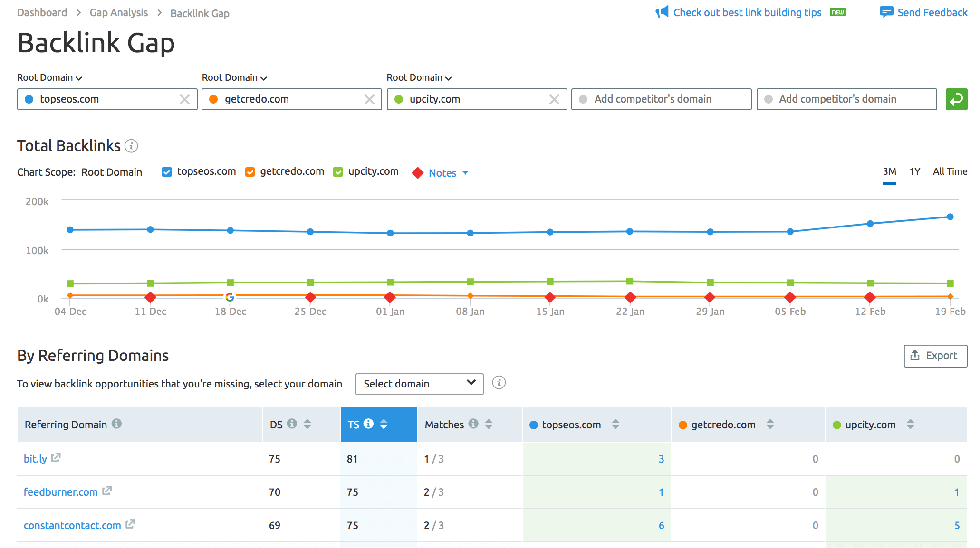The height and width of the screenshot is (548, 980).
Task: Open the Total Backlinks info icon
Action: [131, 146]
